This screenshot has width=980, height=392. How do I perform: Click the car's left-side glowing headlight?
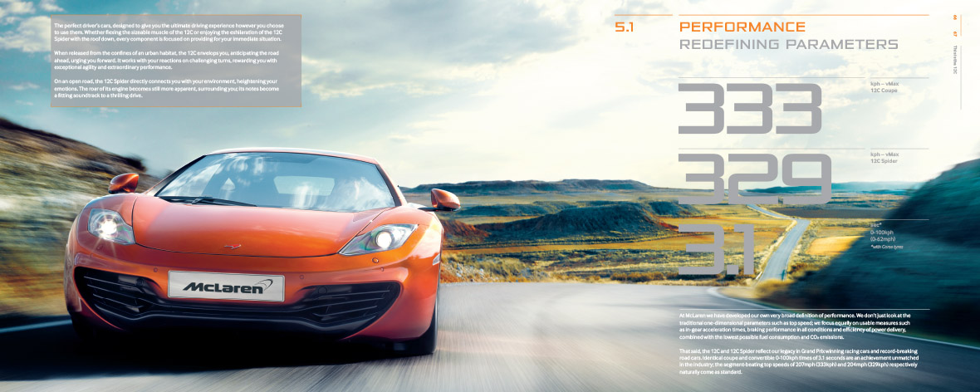pos(109,224)
